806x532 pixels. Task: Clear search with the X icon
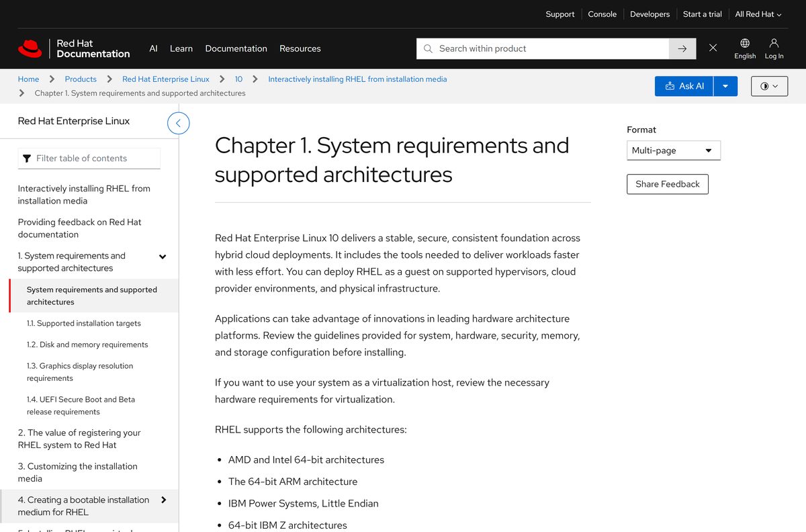[713, 48]
